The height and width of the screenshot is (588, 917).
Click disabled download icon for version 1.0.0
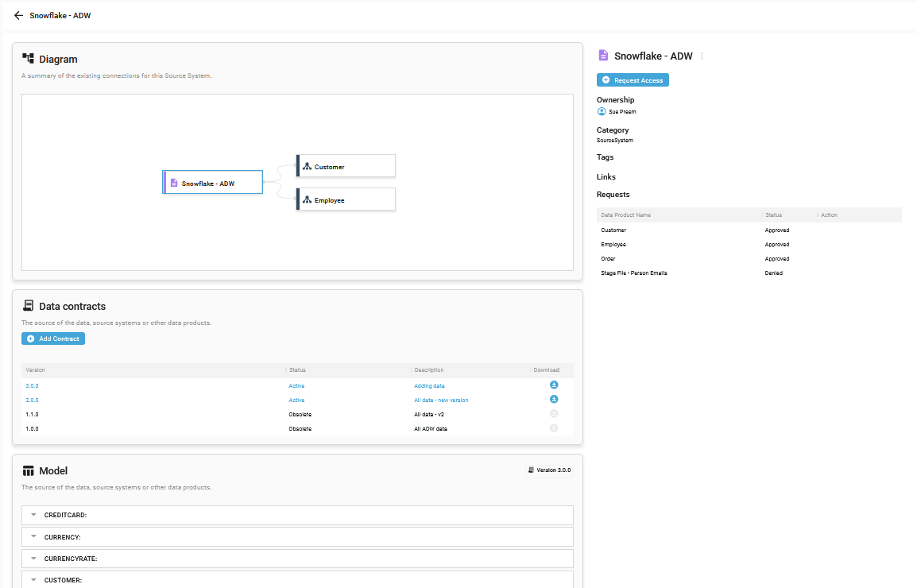click(554, 427)
